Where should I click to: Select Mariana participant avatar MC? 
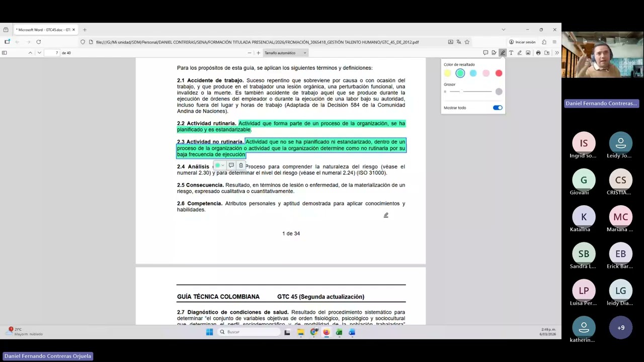click(x=620, y=217)
